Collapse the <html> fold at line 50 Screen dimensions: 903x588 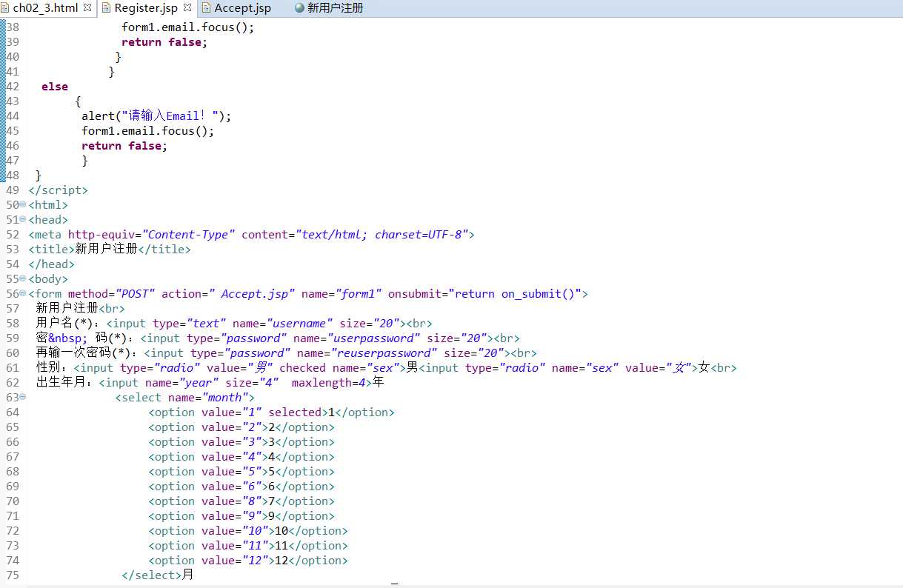point(23,204)
